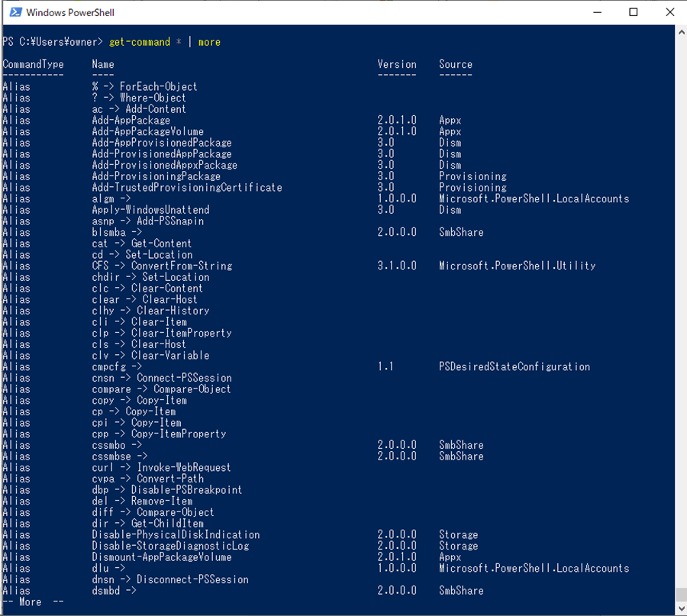687x616 pixels.
Task: Click the PowerShell icon in the title bar
Action: coord(15,12)
